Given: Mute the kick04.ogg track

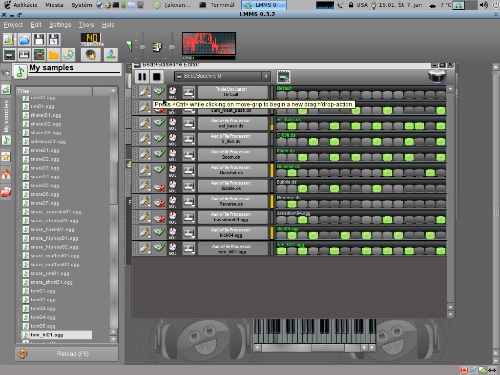Looking at the screenshot, I should coord(159,232).
